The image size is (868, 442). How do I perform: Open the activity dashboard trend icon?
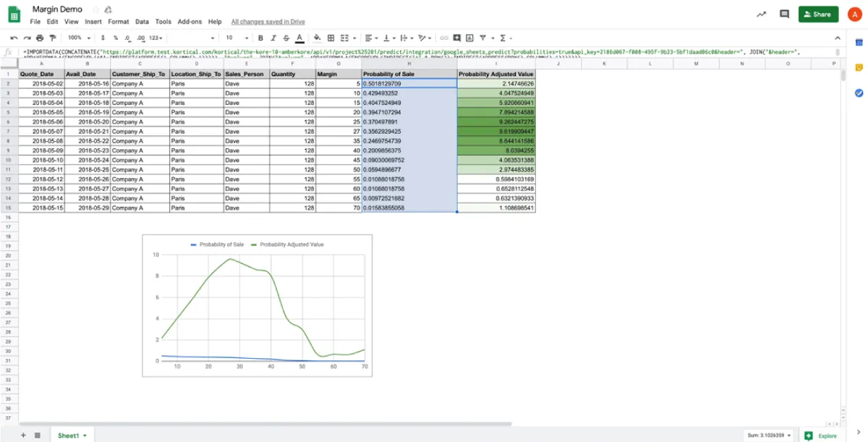[761, 14]
